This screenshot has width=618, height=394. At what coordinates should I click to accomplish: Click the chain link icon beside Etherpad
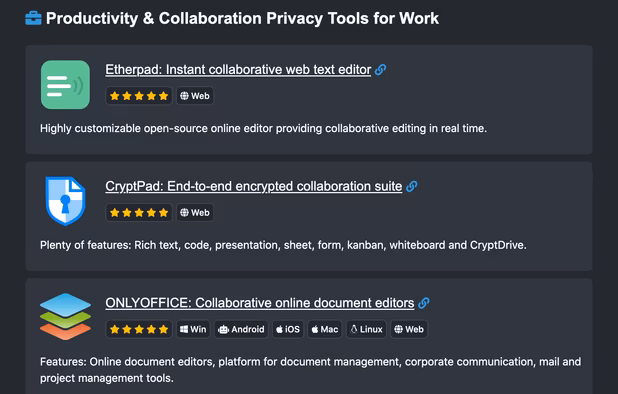point(380,70)
